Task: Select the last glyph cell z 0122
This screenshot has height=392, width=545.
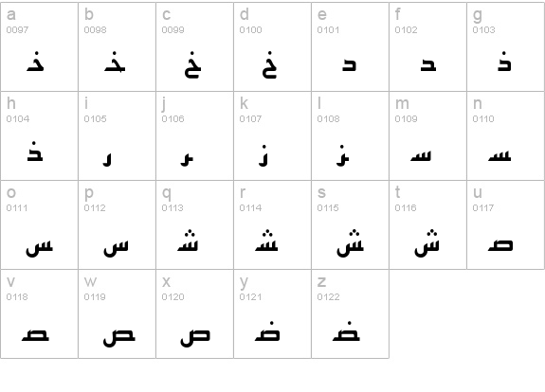Action: point(350,313)
